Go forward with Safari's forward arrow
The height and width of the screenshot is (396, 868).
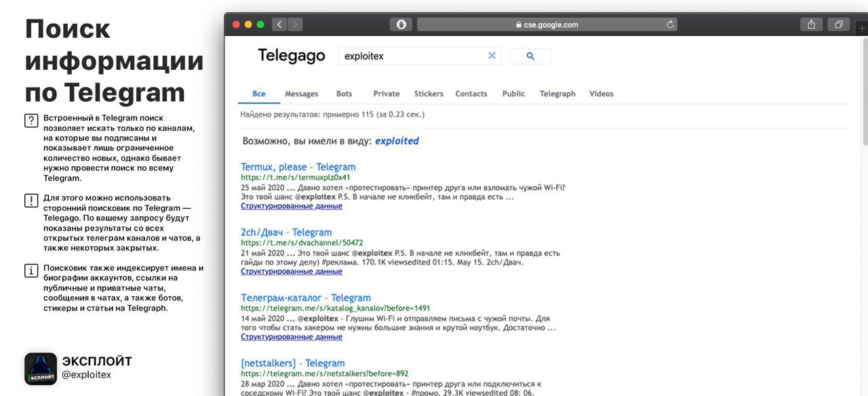pyautogui.click(x=295, y=24)
